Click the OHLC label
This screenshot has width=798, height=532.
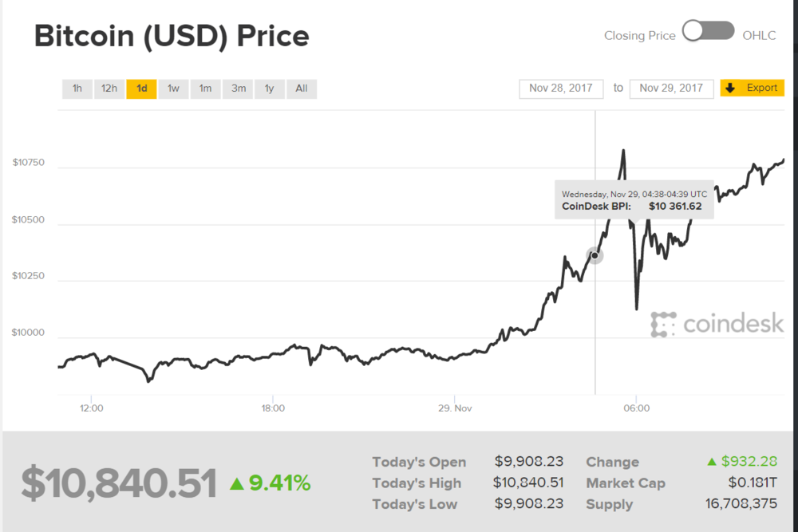tap(759, 36)
